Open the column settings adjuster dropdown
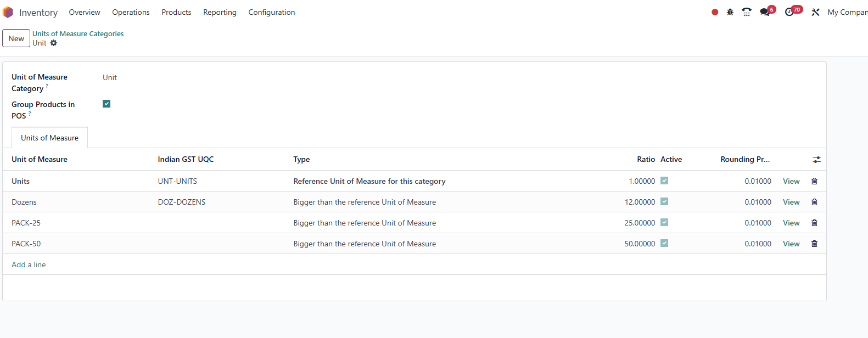Viewport: 868px width, 338px height. (x=817, y=160)
